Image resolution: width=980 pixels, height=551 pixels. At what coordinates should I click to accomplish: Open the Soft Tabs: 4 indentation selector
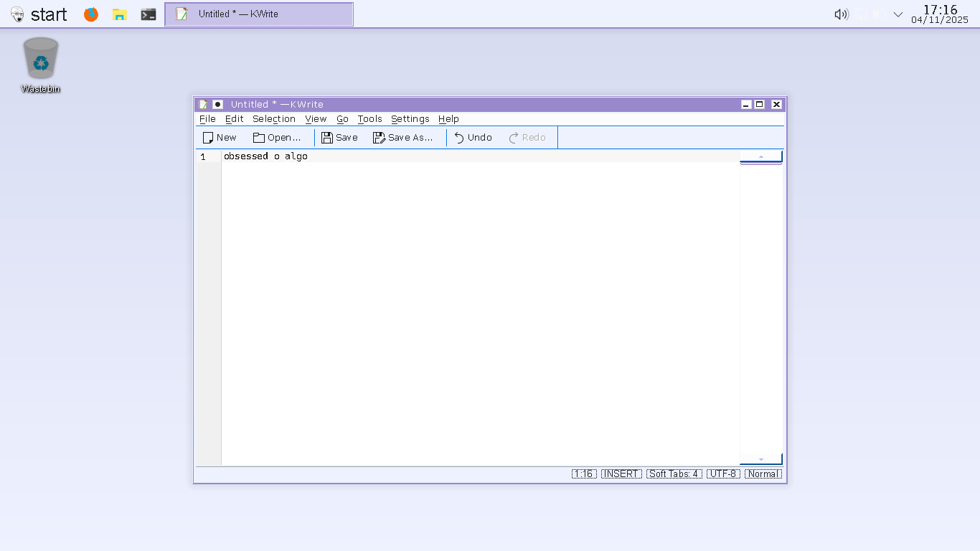(674, 474)
